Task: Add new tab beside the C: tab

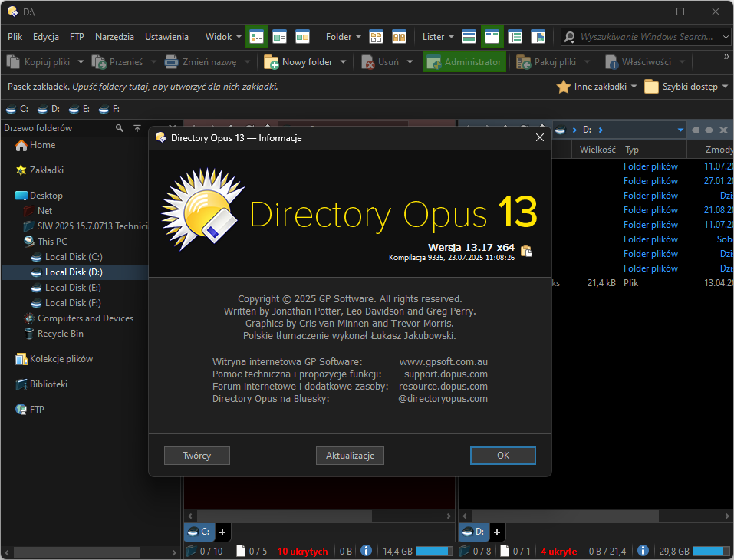Action: 222,532
